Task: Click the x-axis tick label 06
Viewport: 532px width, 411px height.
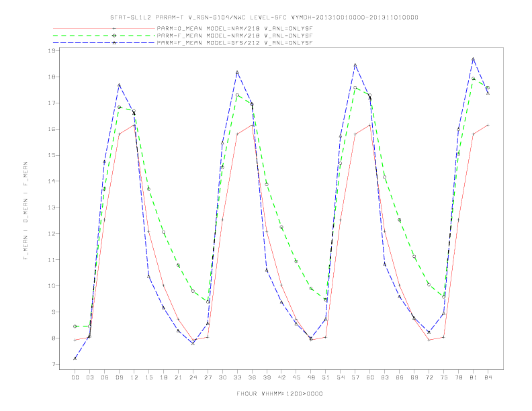Action: [x=105, y=377]
